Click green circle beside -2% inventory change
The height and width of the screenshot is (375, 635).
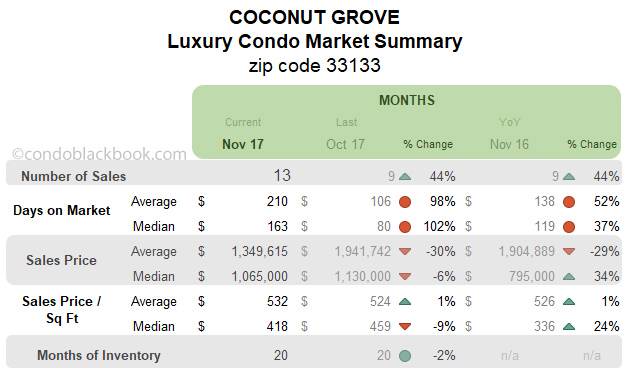click(x=405, y=356)
